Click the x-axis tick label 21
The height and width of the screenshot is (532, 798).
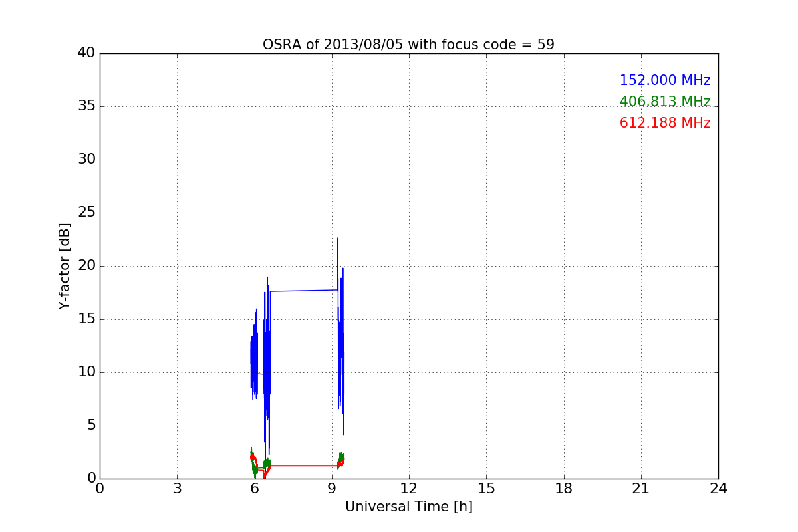pyautogui.click(x=641, y=489)
